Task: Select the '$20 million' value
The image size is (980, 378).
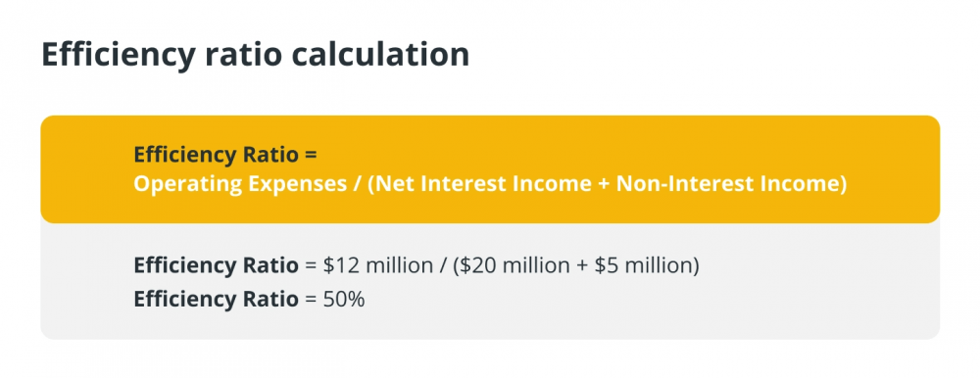Action: pyautogui.click(x=515, y=266)
